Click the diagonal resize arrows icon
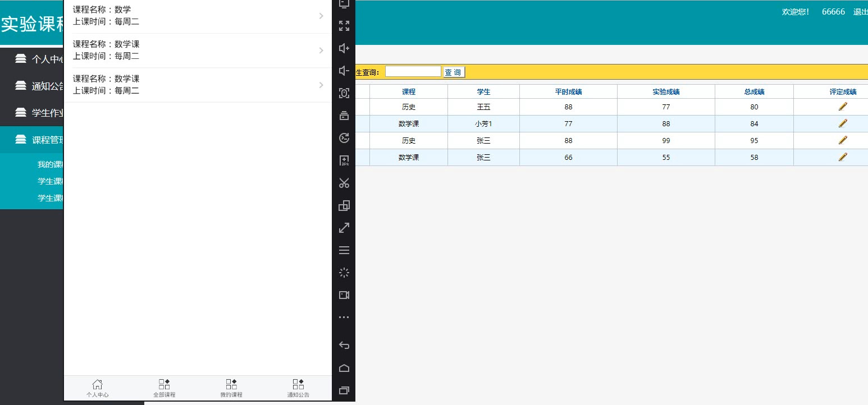This screenshot has width=868, height=405. (344, 228)
